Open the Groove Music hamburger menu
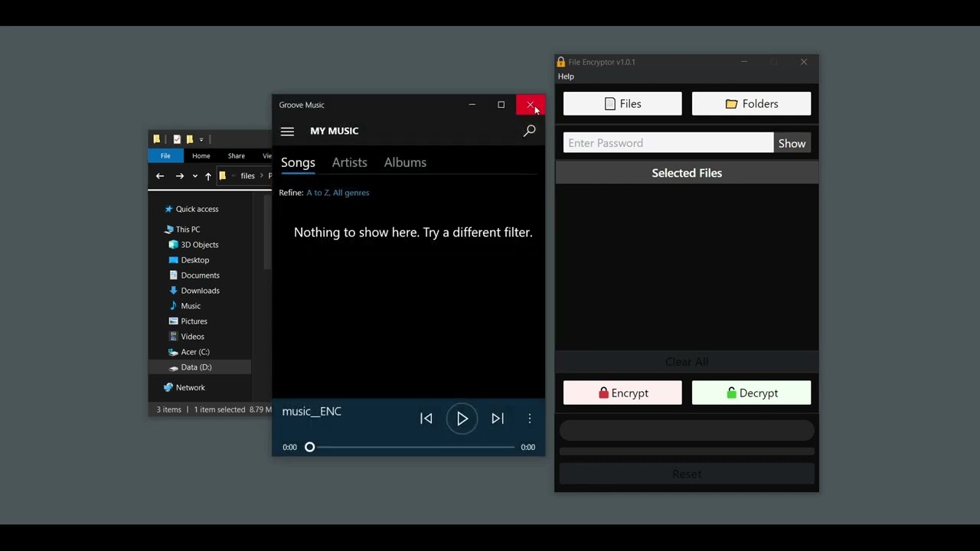Screen dimensions: 980x551 287,132
